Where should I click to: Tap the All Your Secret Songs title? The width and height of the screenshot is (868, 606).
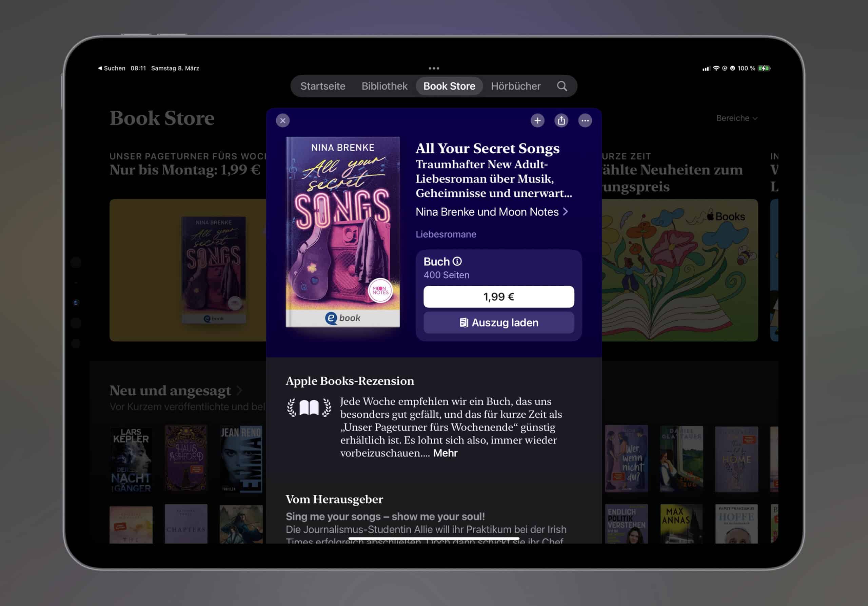click(487, 148)
